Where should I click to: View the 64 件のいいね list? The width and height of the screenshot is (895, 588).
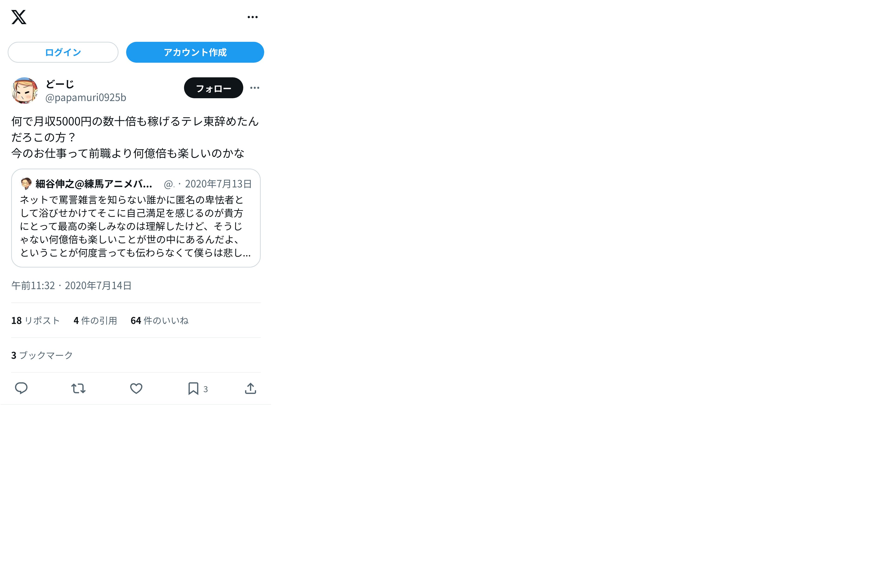159,321
